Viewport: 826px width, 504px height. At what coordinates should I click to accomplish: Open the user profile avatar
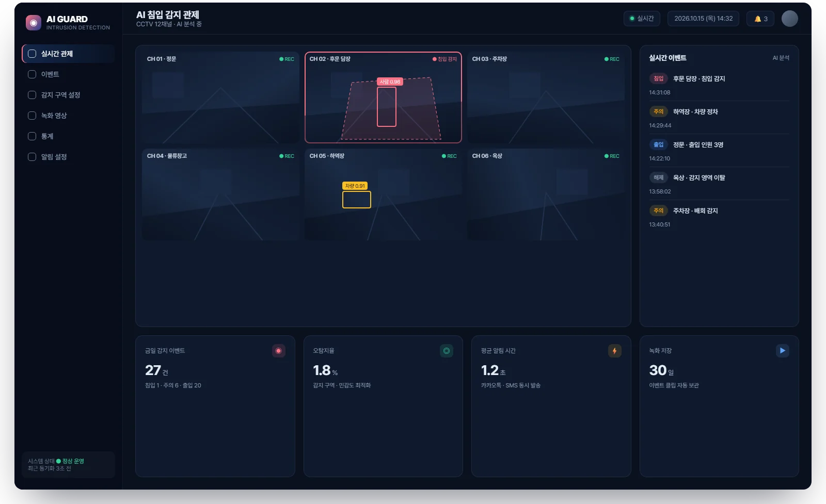point(790,19)
